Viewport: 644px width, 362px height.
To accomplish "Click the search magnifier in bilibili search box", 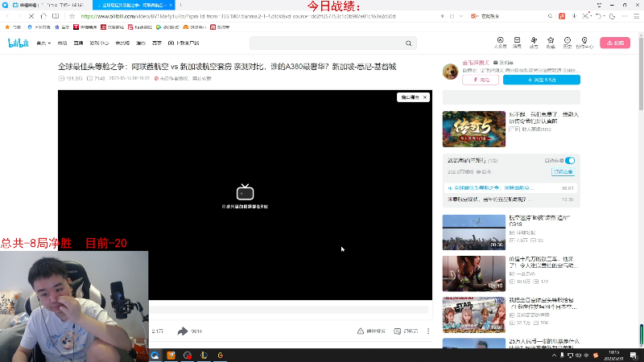I will (408, 43).
